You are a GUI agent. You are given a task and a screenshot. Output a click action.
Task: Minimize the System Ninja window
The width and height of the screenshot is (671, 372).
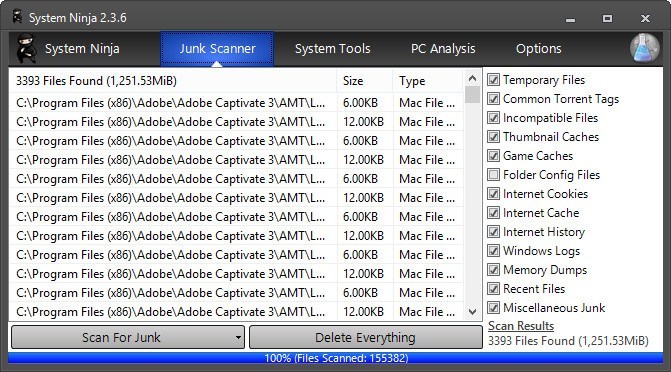570,19
